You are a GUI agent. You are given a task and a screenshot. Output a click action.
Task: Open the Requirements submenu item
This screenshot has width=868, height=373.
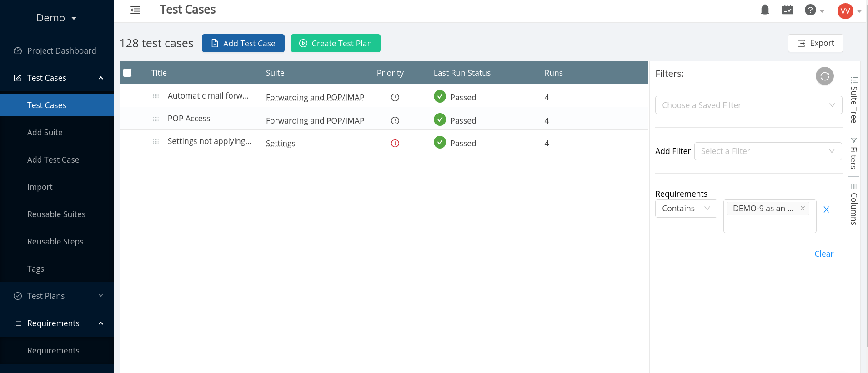point(53,351)
